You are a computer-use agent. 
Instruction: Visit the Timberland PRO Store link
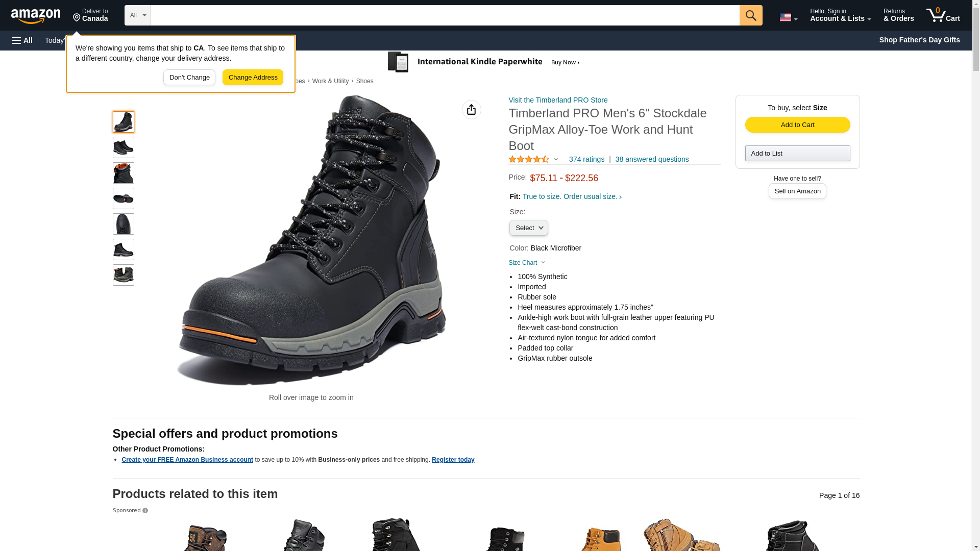[558, 100]
